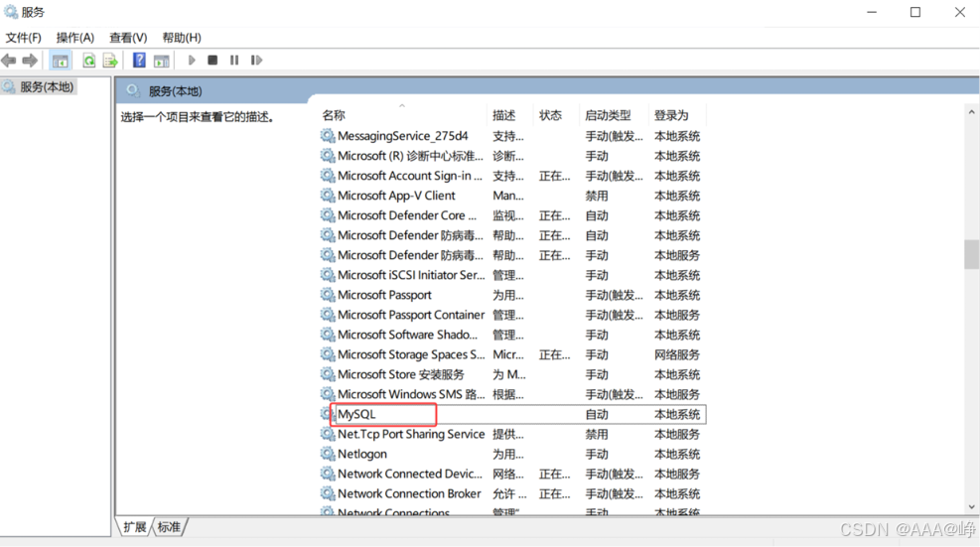The image size is (980, 547).
Task: Click the Refresh toolbar icon
Action: coord(89,61)
